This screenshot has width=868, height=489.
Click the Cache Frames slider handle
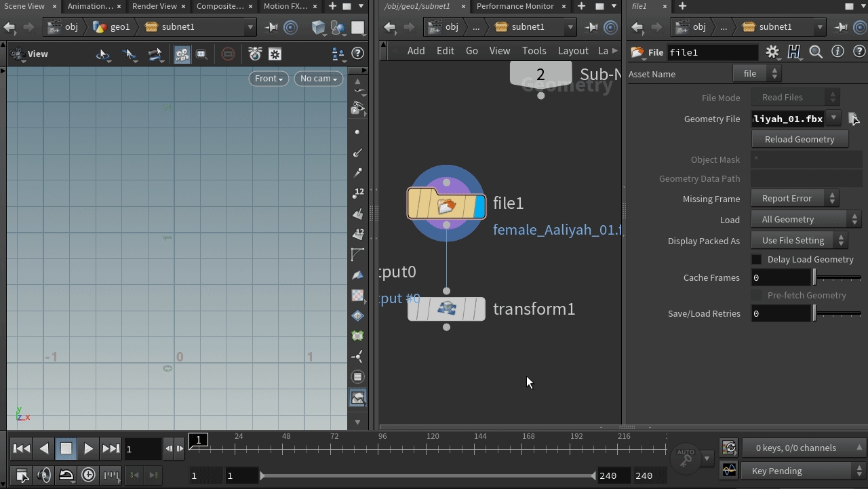coord(814,277)
